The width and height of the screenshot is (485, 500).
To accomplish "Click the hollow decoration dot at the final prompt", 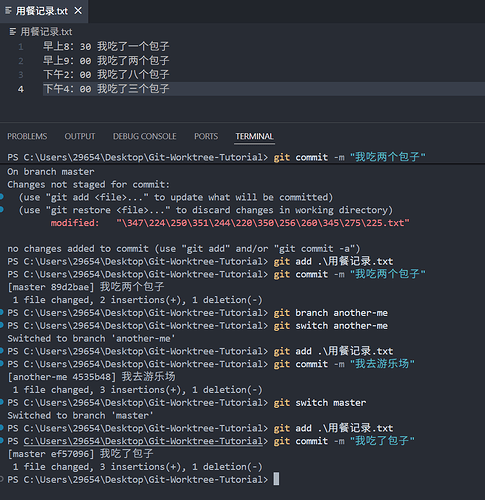I will 1,479.
